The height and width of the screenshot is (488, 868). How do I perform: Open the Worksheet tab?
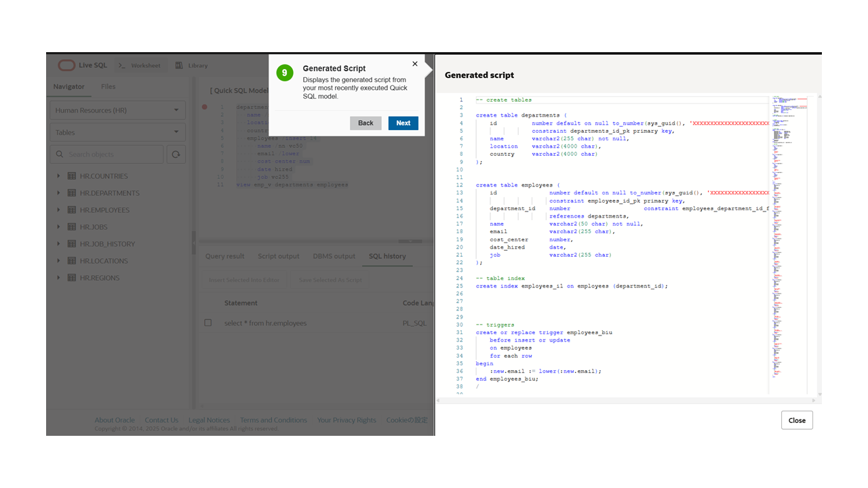[140, 66]
